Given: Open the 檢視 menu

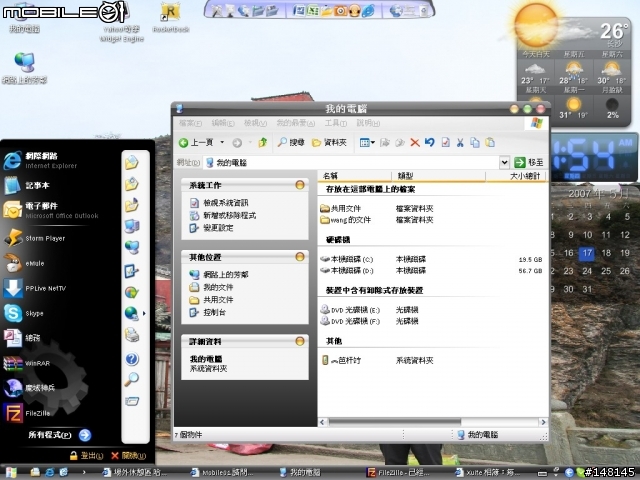Looking at the screenshot, I should pos(255,123).
